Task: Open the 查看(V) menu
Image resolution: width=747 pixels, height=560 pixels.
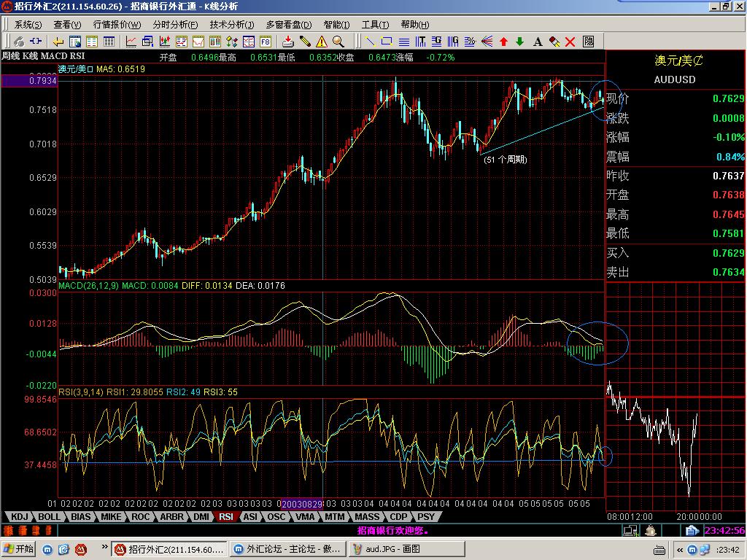Action: [x=67, y=24]
